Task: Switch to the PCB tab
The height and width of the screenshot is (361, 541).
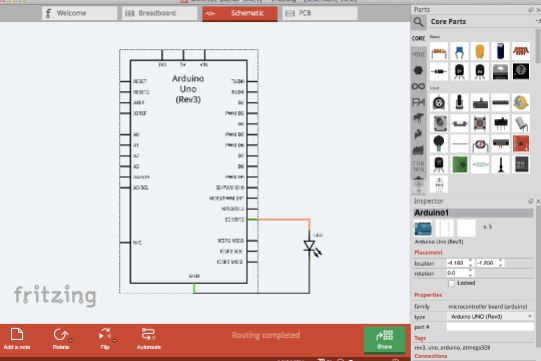Action: [320, 13]
